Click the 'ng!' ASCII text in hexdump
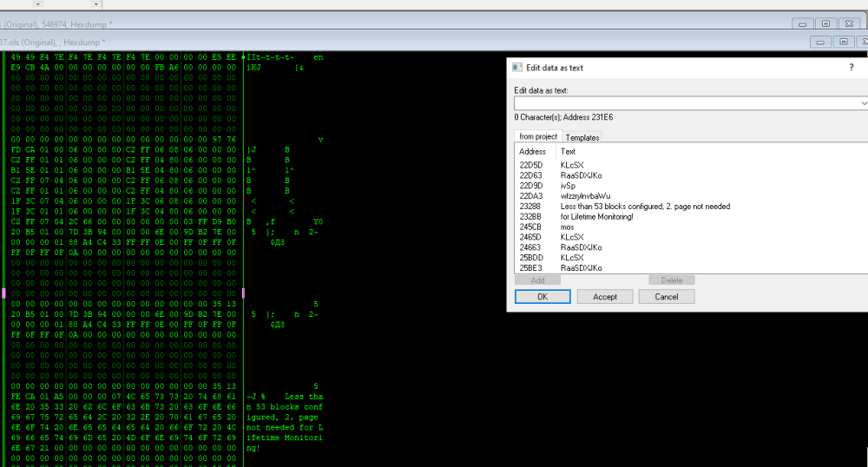Image resolution: width=868 pixels, height=467 pixels. tap(253, 448)
